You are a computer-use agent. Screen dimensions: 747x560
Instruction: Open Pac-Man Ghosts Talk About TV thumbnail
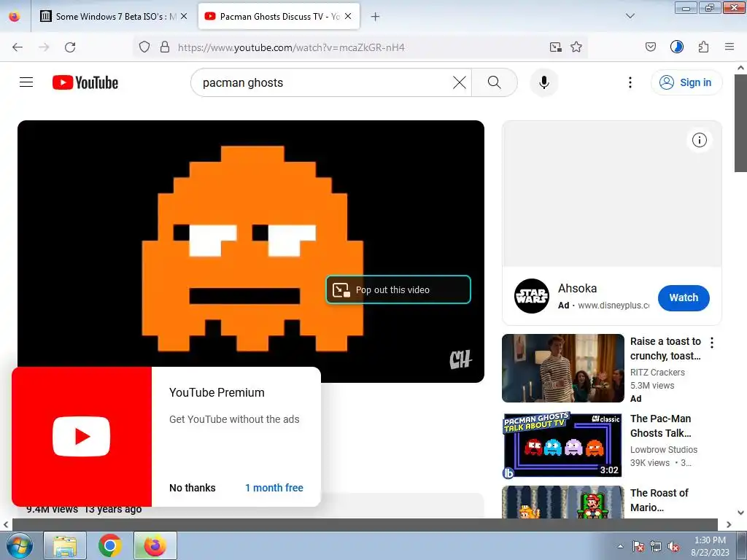pyautogui.click(x=562, y=445)
